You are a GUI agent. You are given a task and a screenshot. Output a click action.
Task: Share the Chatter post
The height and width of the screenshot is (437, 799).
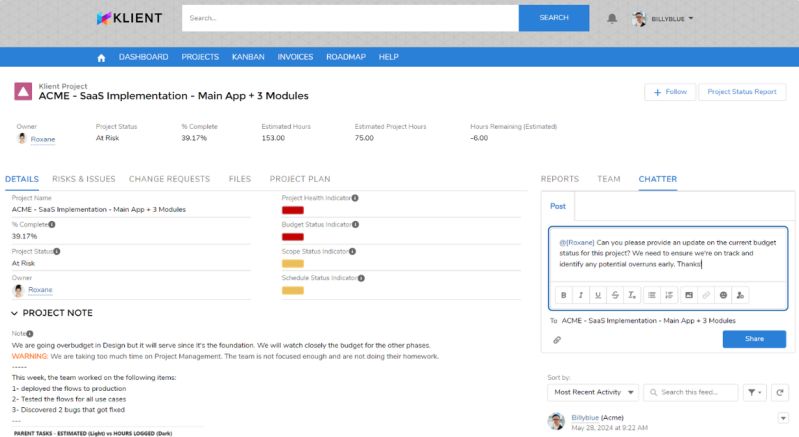pos(754,339)
